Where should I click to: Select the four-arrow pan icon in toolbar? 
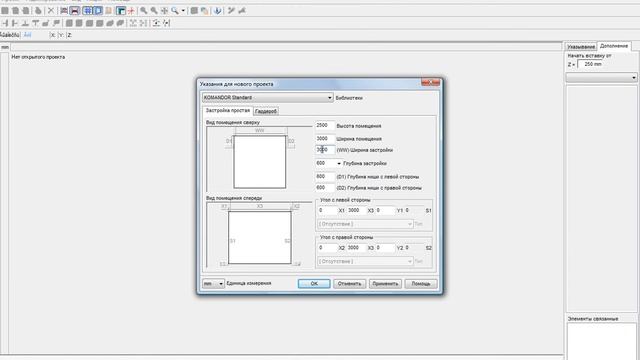(x=164, y=11)
